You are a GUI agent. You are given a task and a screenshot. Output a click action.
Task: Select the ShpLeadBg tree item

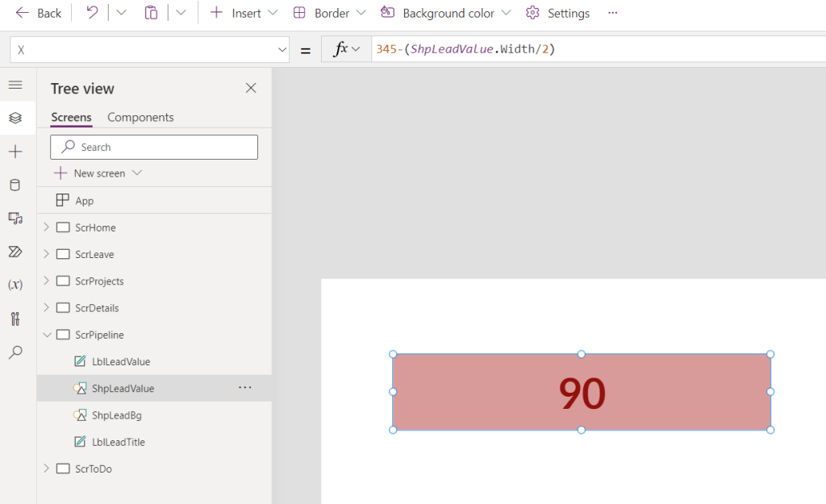pyautogui.click(x=119, y=414)
